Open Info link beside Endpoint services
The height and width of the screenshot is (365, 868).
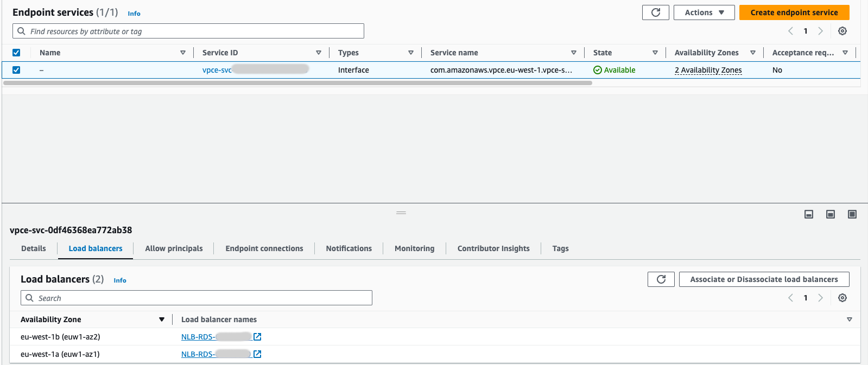pos(134,14)
